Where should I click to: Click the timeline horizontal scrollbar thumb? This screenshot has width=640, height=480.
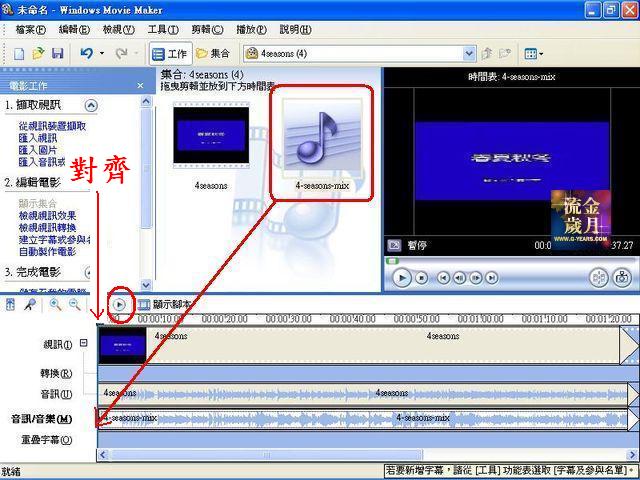(266, 455)
